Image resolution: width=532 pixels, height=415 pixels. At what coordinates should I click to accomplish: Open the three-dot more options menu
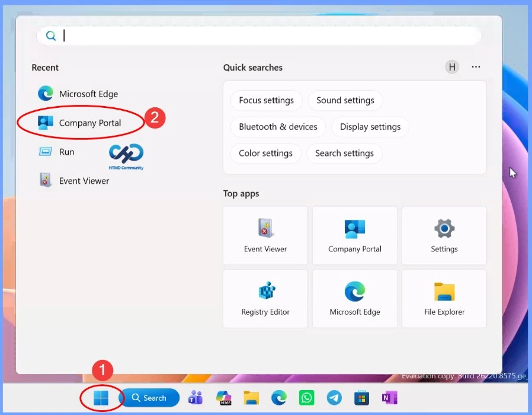point(476,67)
